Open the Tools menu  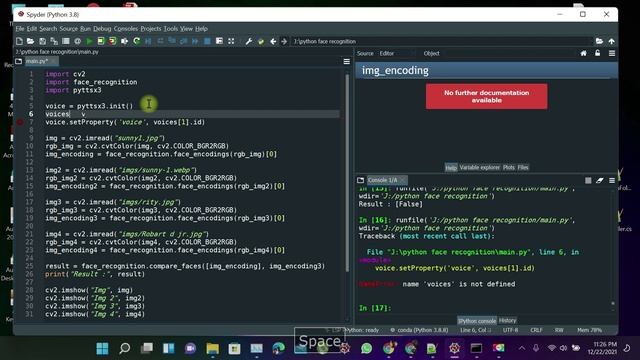[171, 29]
